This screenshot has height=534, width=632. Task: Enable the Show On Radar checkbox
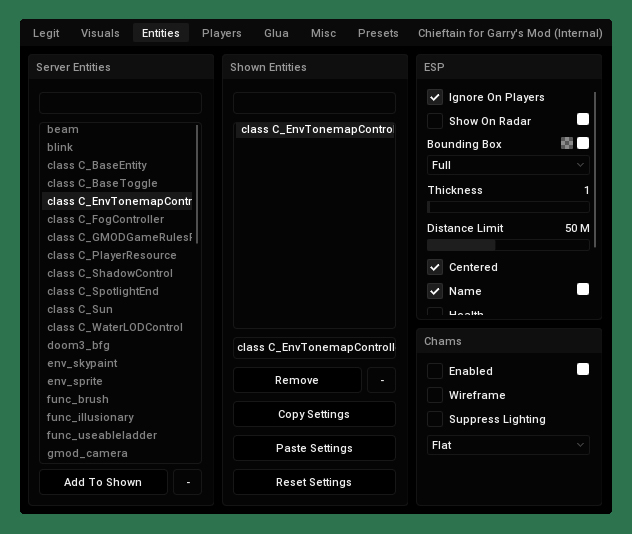pos(435,121)
